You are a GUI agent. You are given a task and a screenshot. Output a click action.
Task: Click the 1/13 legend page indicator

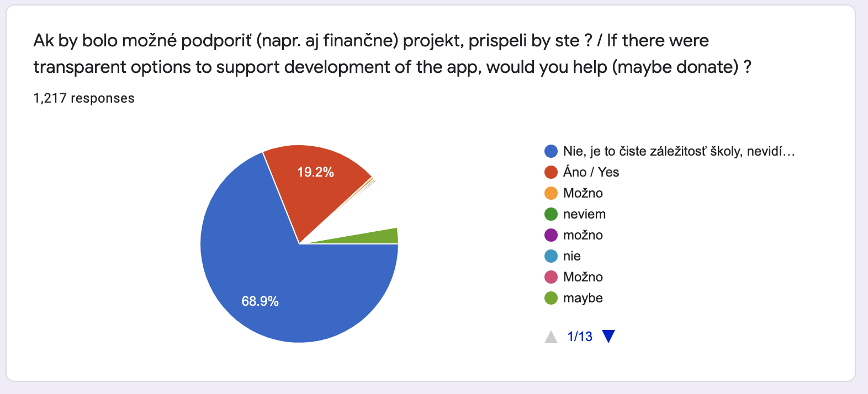coord(580,337)
